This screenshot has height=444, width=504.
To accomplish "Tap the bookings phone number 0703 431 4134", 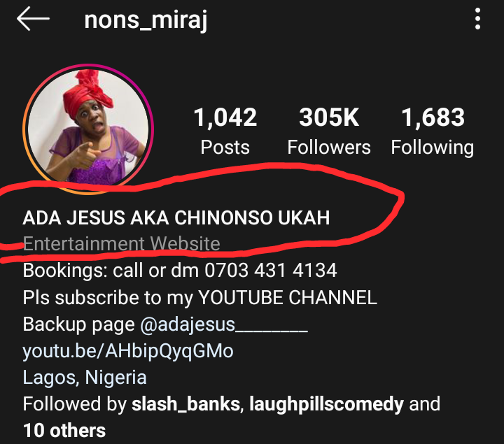I will click(x=271, y=270).
